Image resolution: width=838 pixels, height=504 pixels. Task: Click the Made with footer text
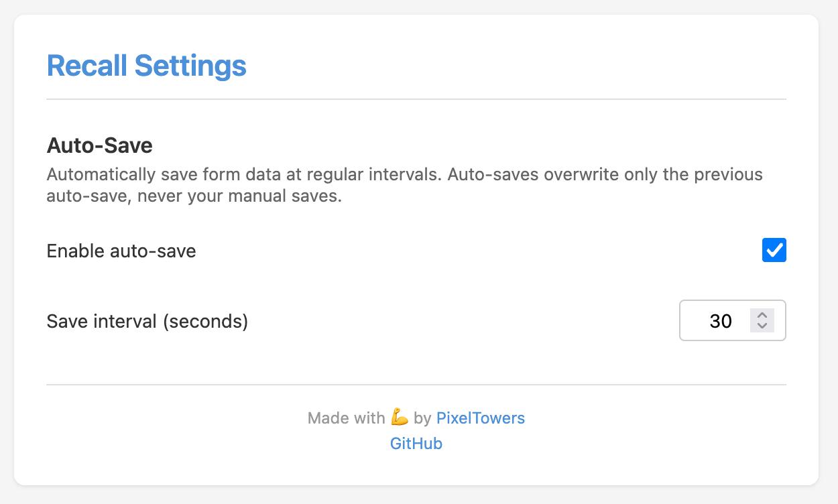pos(346,418)
